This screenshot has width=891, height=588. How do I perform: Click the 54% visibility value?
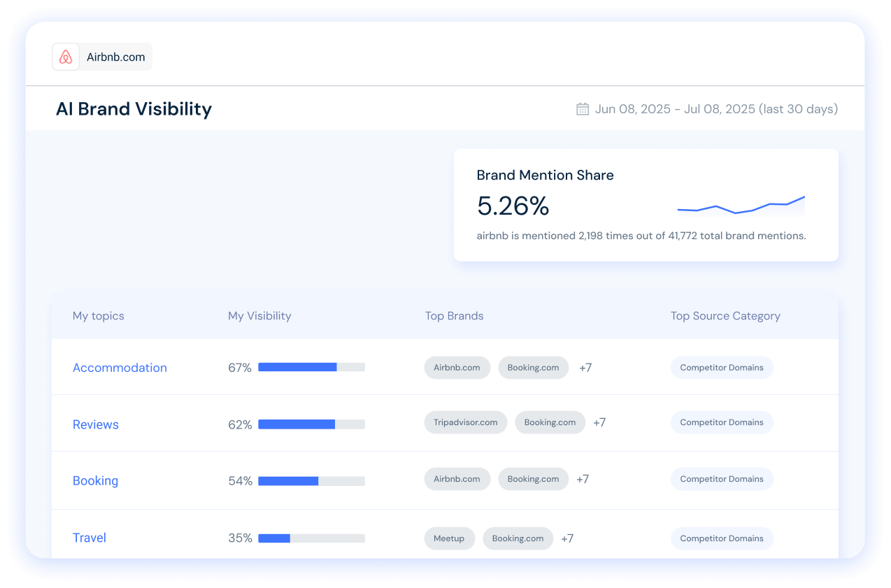pos(240,481)
